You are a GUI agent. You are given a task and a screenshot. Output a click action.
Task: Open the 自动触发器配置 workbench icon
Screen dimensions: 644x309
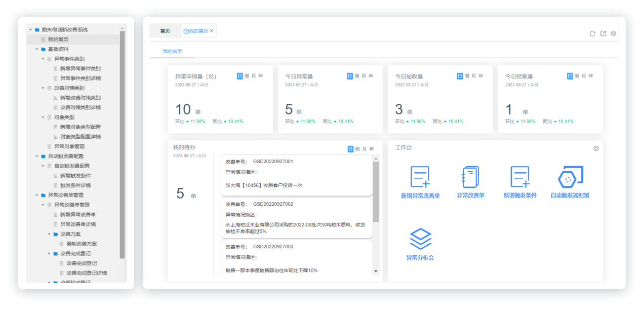click(x=570, y=178)
